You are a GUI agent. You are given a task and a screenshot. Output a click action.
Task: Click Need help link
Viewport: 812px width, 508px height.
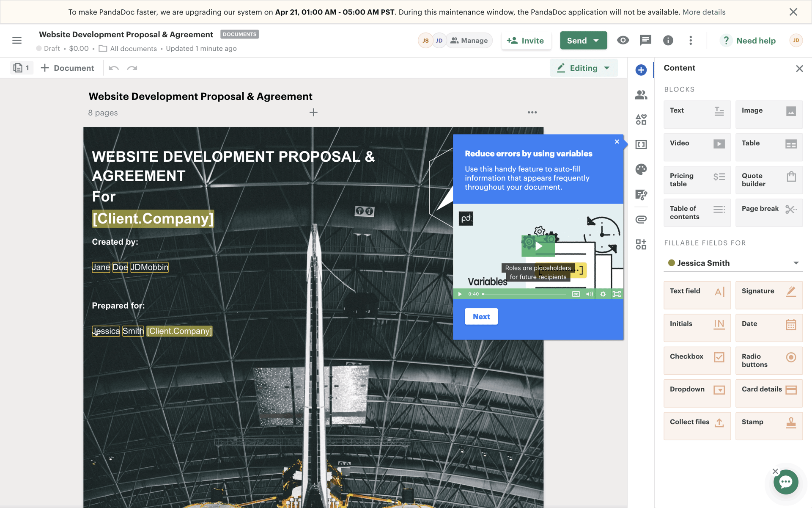(x=748, y=41)
